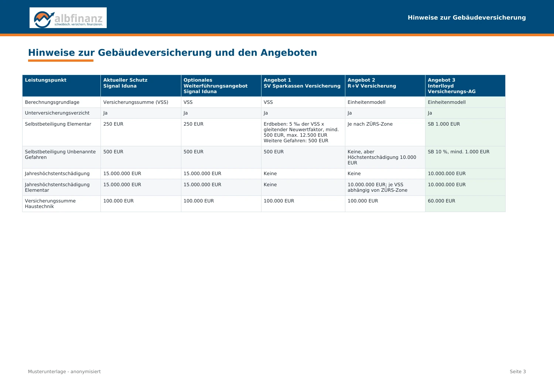This screenshot has width=554, height=392.
Task: Click the '60.000 EUR' cell
Action: click(465, 204)
